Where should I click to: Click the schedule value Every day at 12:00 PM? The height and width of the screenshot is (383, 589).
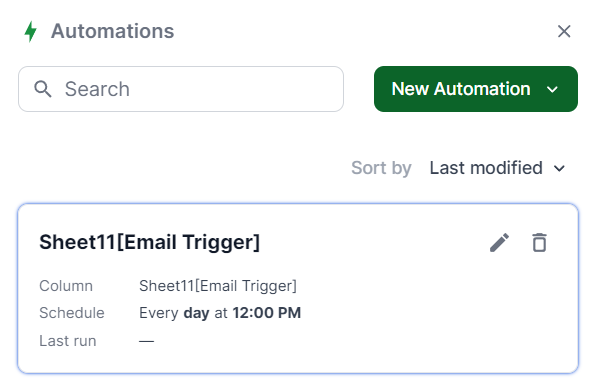coord(220,313)
